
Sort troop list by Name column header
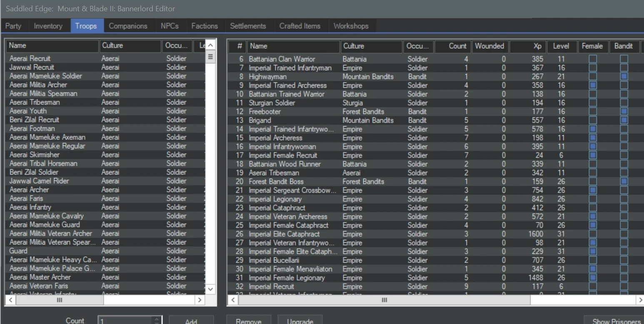tap(52, 46)
